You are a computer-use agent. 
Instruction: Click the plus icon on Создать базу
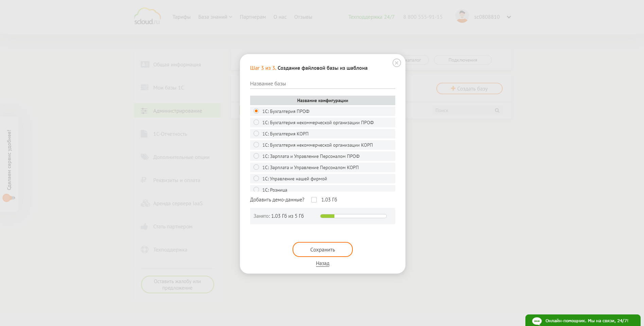(x=453, y=88)
